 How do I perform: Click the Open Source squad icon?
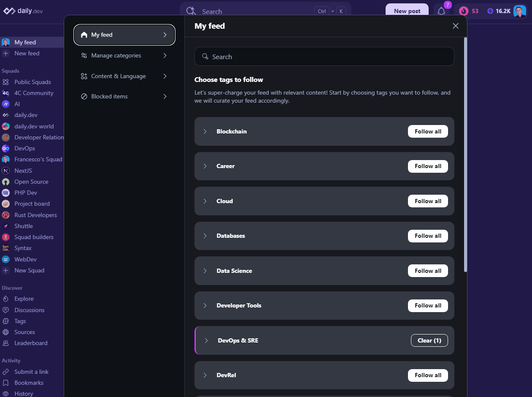(5, 182)
